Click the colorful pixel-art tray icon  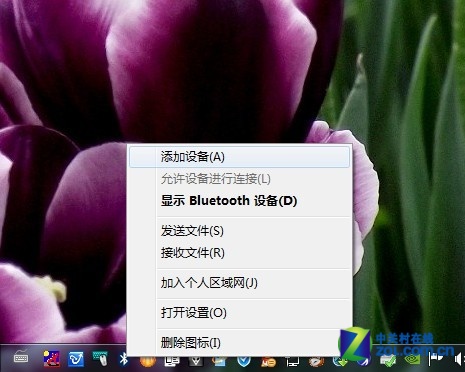point(52,359)
